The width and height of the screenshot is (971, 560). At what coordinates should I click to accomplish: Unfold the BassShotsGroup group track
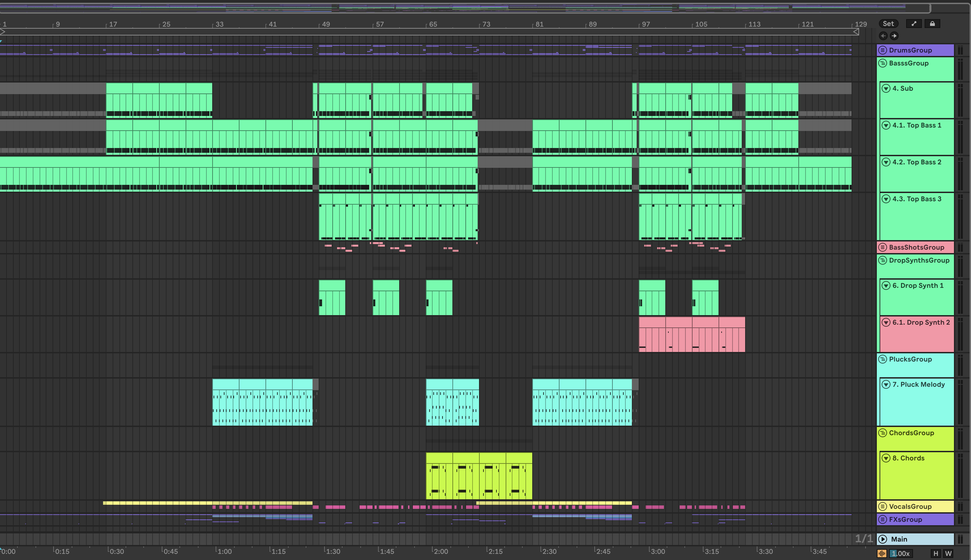[x=883, y=247]
